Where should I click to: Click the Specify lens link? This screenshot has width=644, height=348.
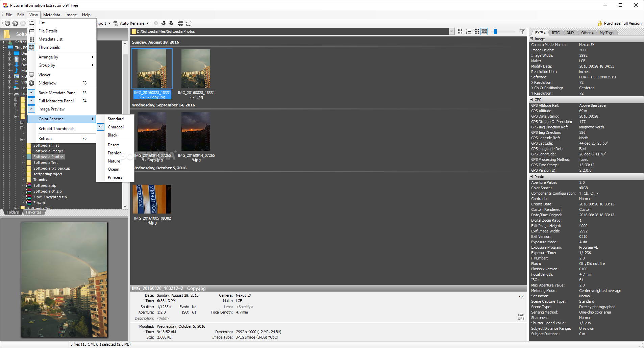tap(245, 307)
